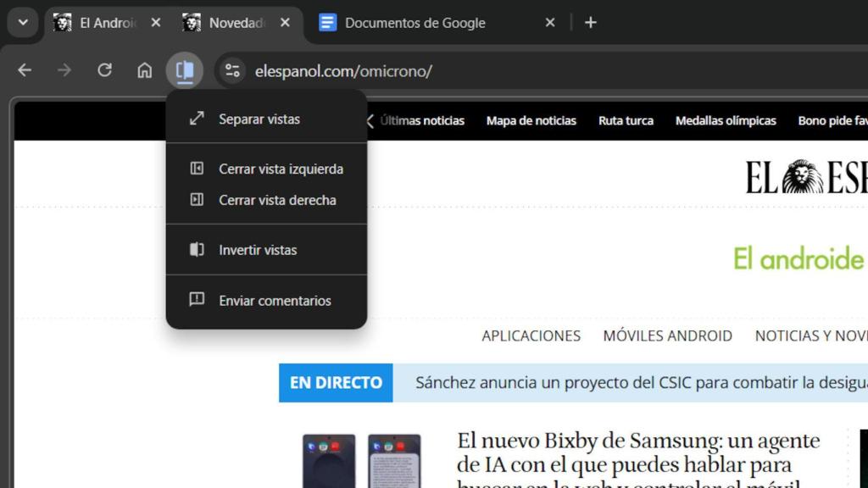Screen dimensions: 868x488
Task: Click the El Androide tab favicon
Action: [x=62, y=23]
